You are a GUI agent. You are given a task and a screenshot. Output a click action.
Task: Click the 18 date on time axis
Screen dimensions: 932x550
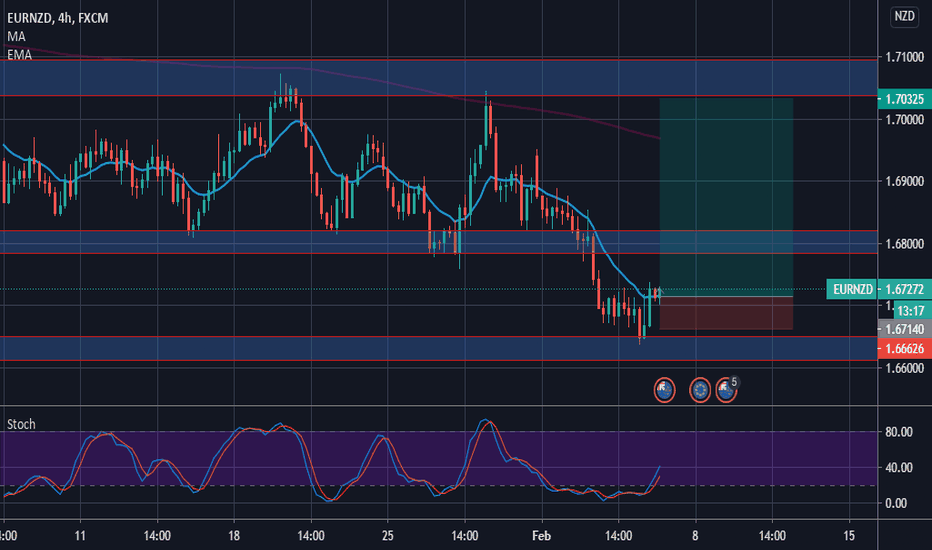click(x=234, y=536)
